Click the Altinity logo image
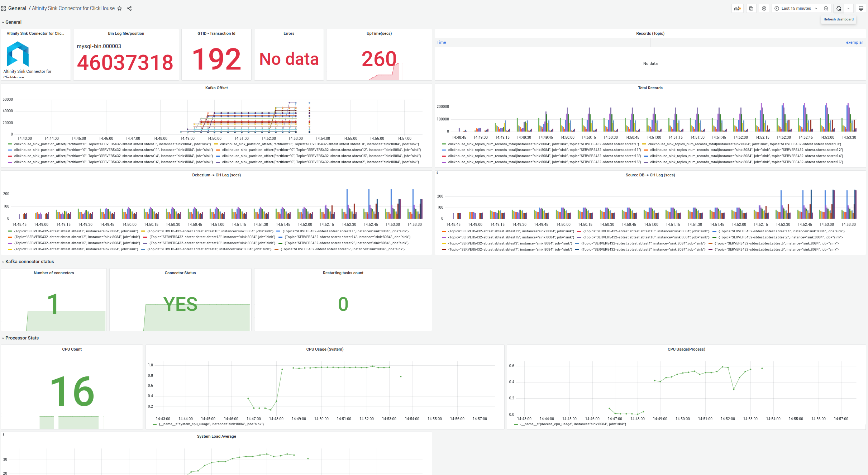 point(18,54)
